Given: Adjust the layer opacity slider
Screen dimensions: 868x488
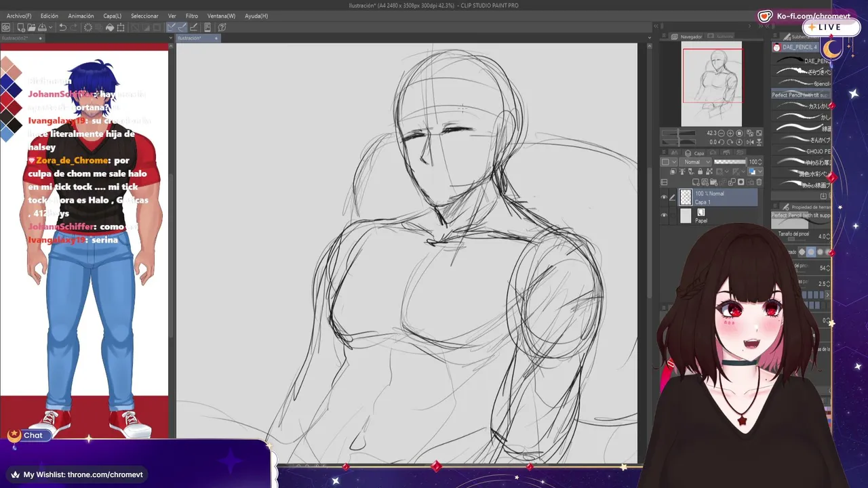Looking at the screenshot, I should [730, 162].
